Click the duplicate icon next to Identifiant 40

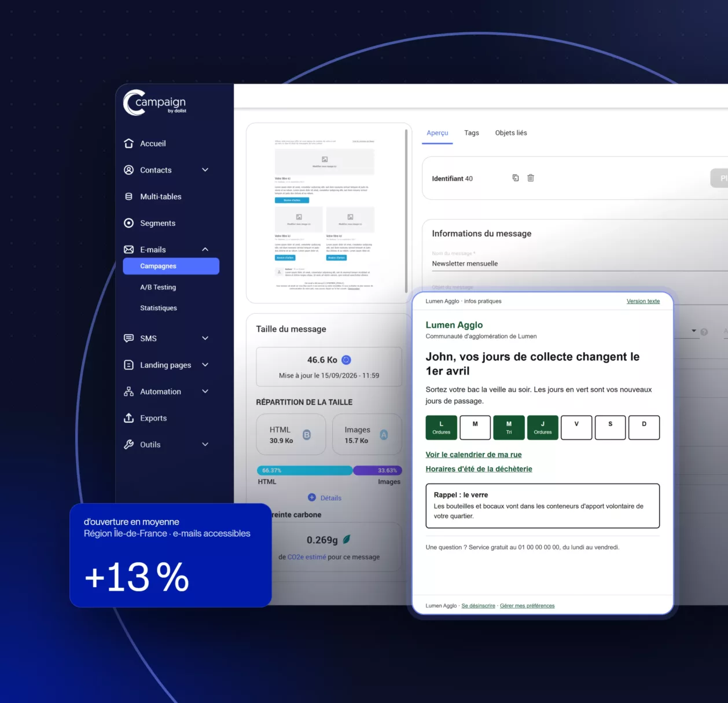pos(516,178)
